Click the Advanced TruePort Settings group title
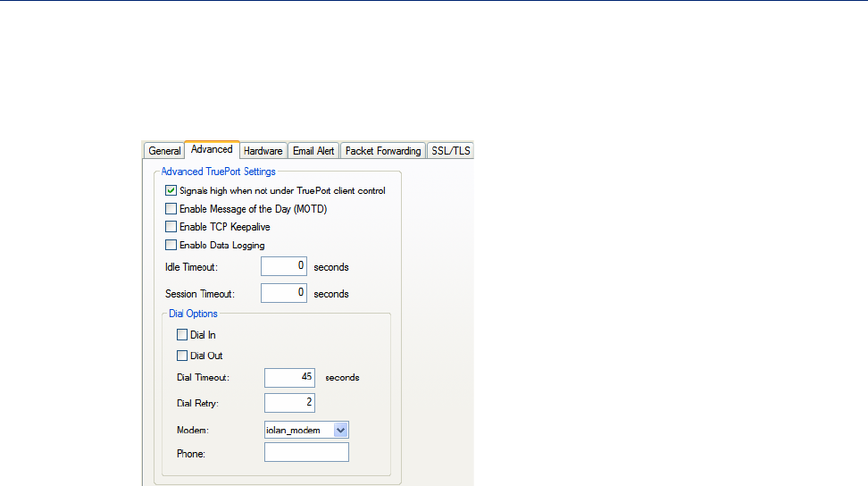This screenshot has height=486, width=868. point(218,172)
